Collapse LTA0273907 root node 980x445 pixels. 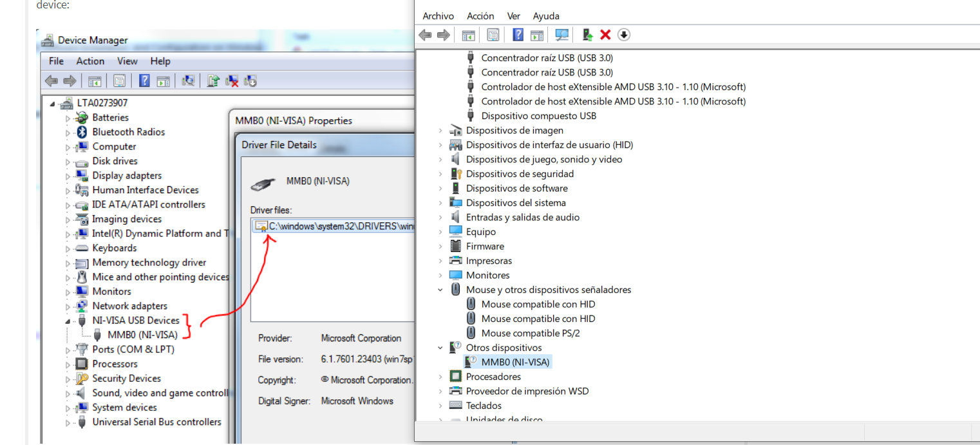[x=52, y=104]
